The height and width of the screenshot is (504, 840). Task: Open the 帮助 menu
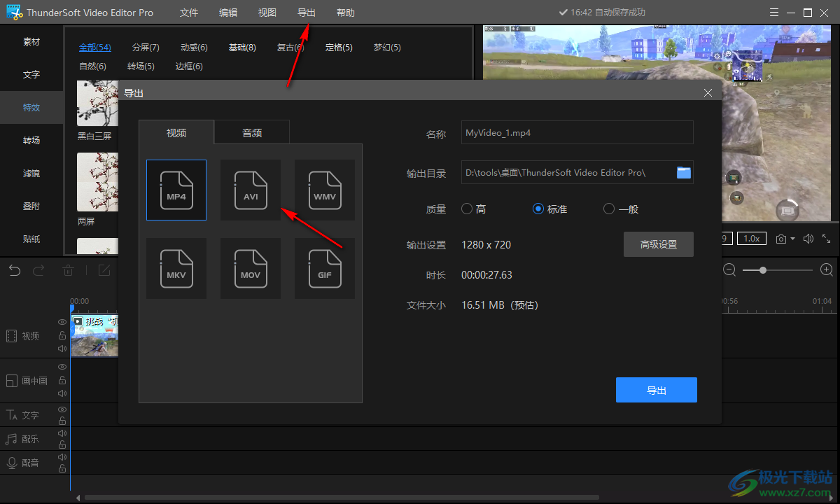(x=346, y=13)
